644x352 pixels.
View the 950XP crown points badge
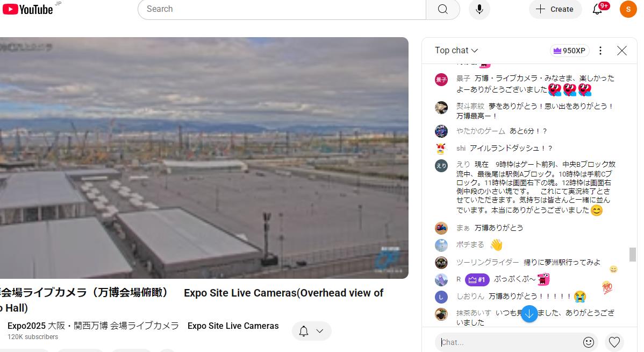click(569, 51)
